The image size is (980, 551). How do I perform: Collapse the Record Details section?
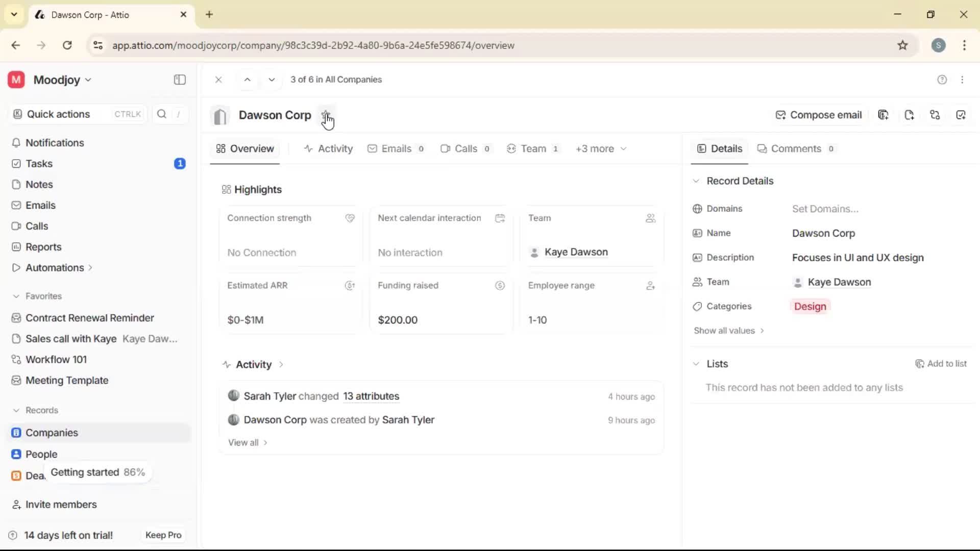pyautogui.click(x=696, y=181)
